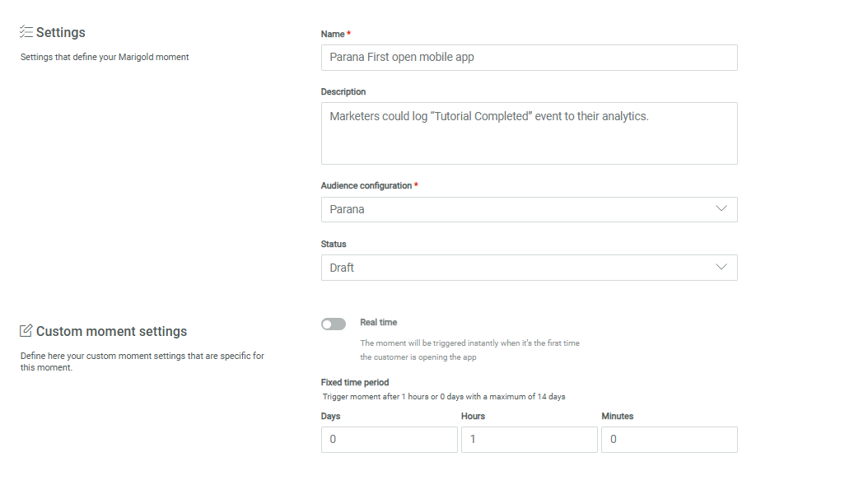Select the Minutes input box

[x=669, y=440]
